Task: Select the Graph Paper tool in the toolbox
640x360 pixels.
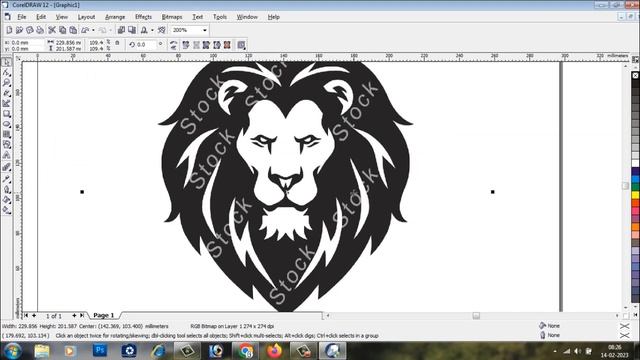Action: 7,134
